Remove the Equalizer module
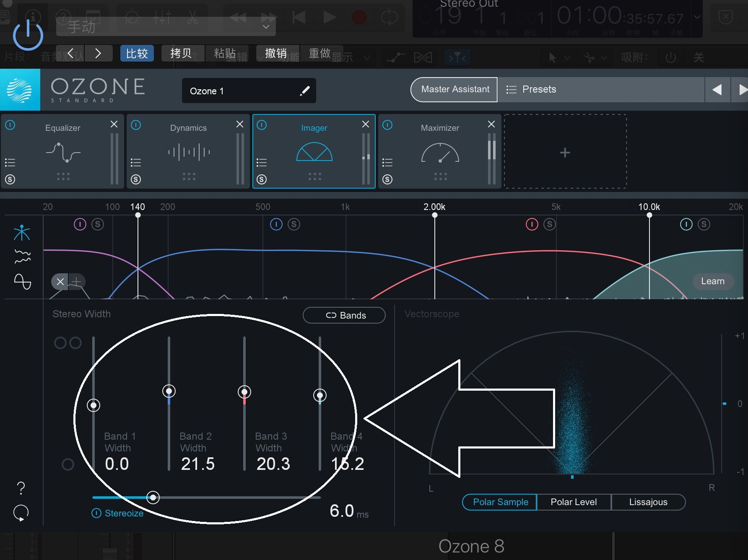Image resolution: width=748 pixels, height=560 pixels. tap(114, 124)
